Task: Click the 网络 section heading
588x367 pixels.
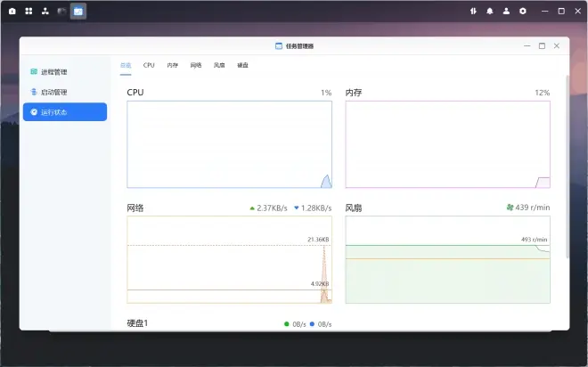Action: point(135,208)
